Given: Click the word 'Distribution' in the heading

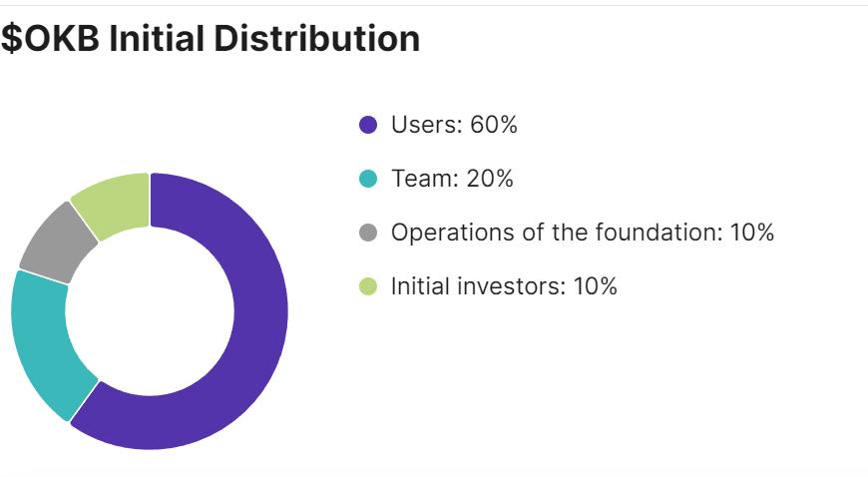Looking at the screenshot, I should tap(316, 39).
